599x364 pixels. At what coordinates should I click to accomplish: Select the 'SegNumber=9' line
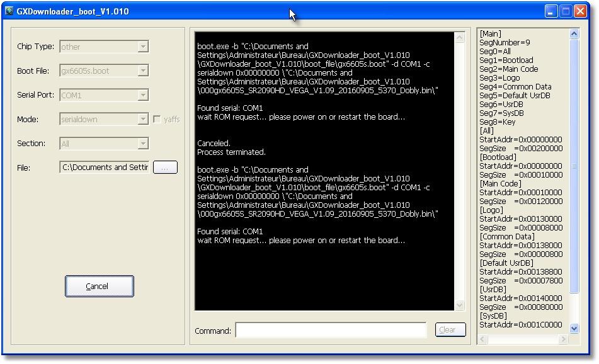pyautogui.click(x=505, y=42)
